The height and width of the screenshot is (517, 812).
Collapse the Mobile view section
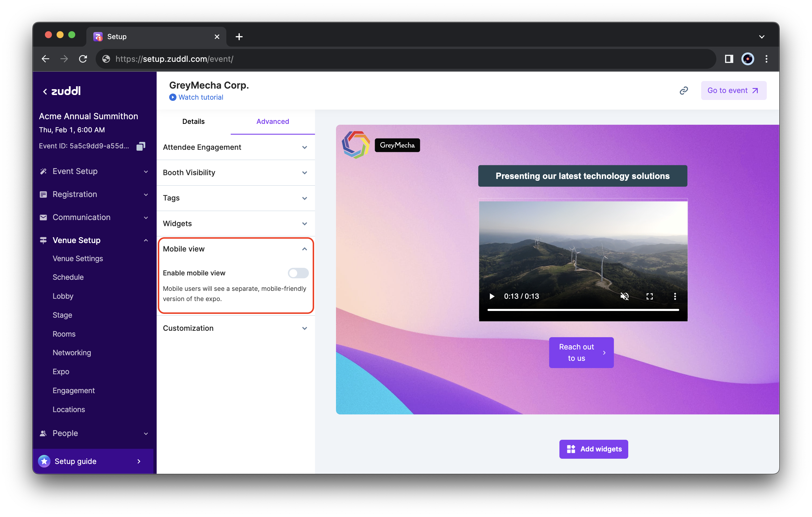click(x=304, y=249)
